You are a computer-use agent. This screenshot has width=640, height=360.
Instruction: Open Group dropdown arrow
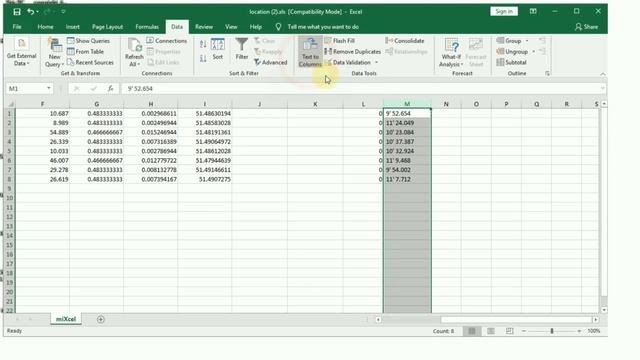(x=527, y=41)
